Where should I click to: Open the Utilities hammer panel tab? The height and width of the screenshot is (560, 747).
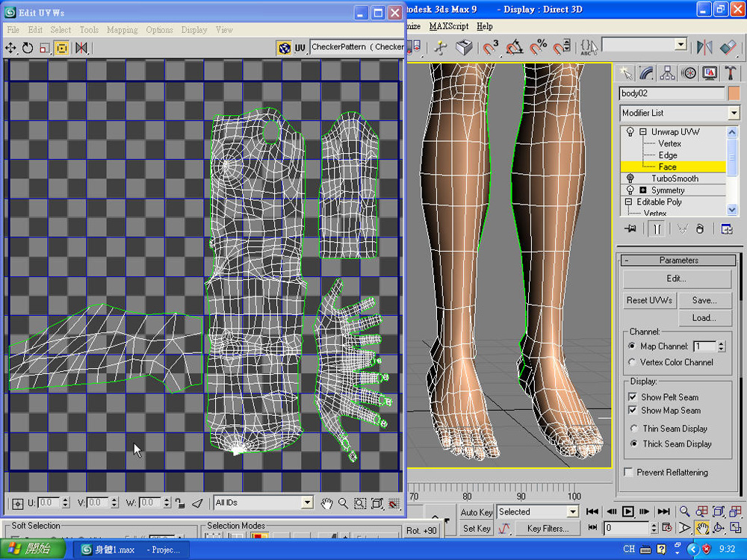(x=730, y=73)
